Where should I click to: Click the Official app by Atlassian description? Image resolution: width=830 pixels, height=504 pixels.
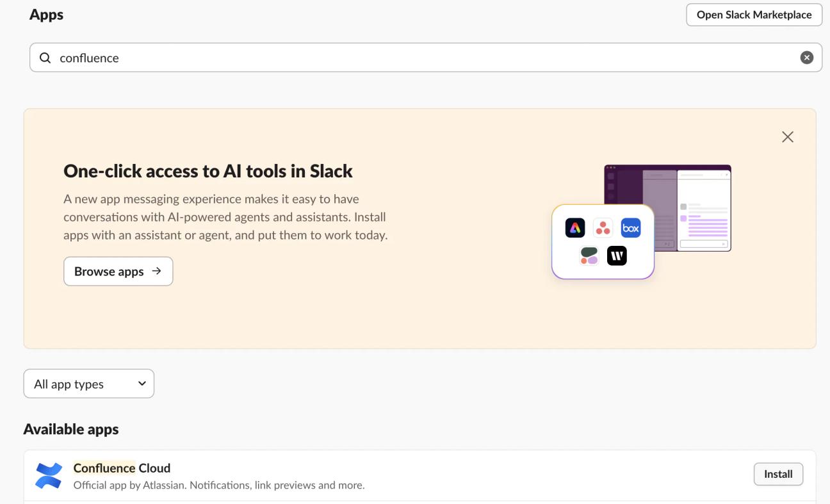point(219,485)
